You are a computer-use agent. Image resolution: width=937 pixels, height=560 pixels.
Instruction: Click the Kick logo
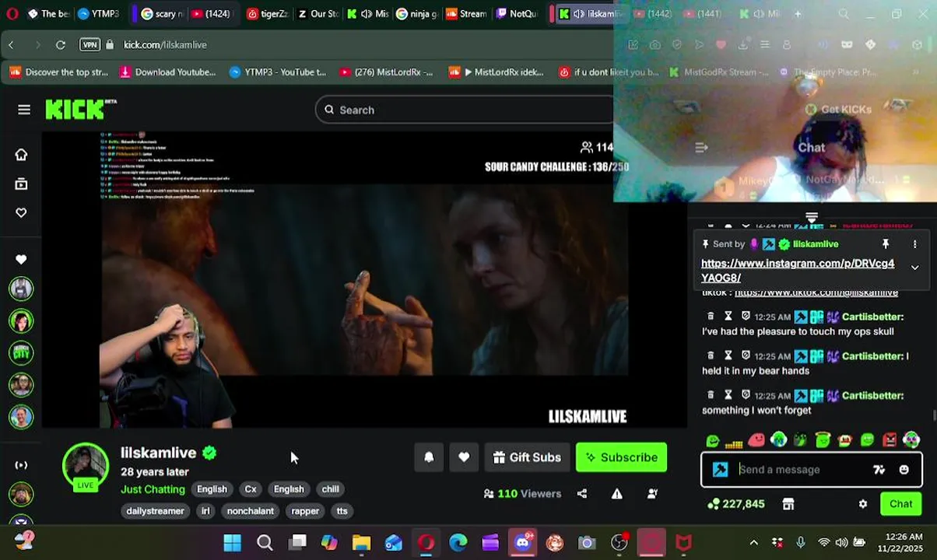(x=81, y=110)
